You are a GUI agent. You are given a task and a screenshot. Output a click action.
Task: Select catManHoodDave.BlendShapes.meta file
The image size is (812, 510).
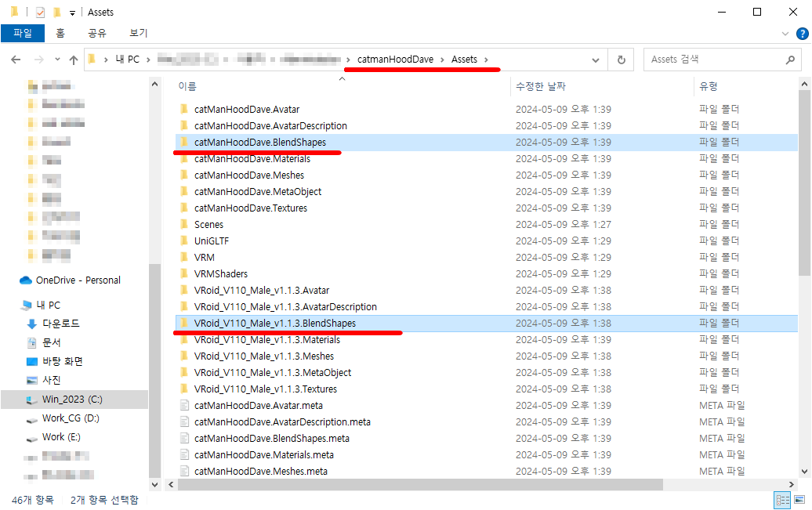(272, 439)
